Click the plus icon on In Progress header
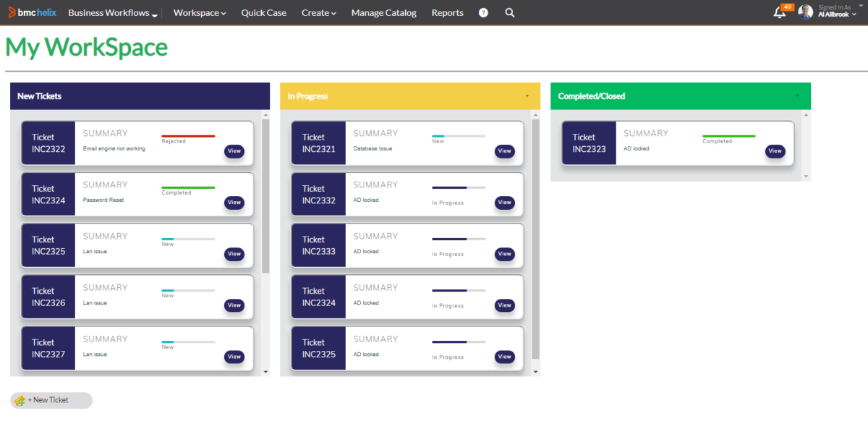Image resolution: width=868 pixels, height=424 pixels. [527, 96]
